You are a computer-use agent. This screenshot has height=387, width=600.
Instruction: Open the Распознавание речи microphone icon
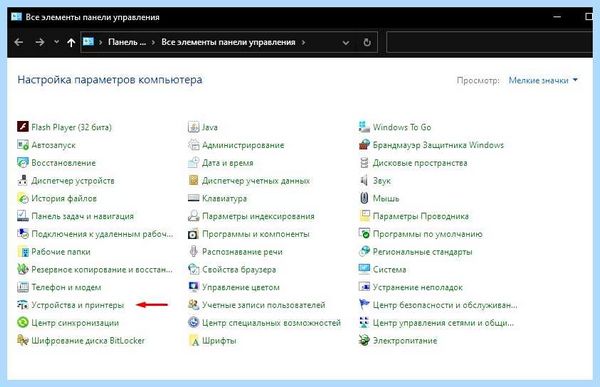(x=194, y=251)
